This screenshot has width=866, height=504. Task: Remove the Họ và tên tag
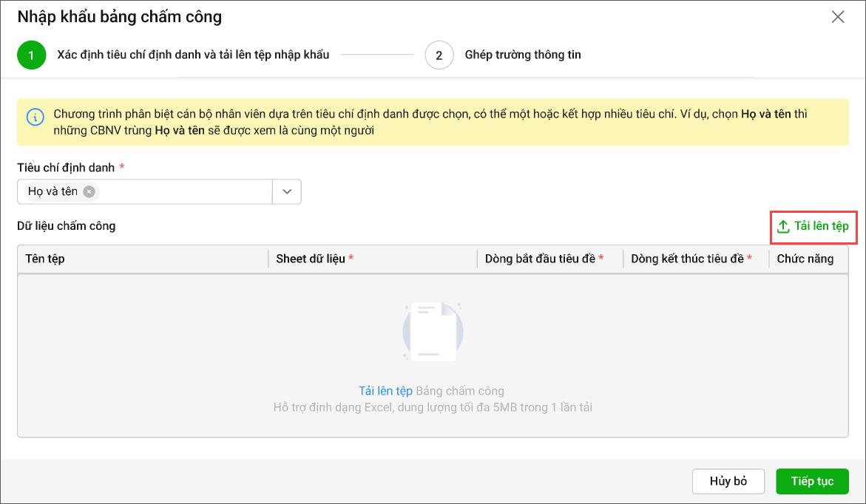pos(89,191)
